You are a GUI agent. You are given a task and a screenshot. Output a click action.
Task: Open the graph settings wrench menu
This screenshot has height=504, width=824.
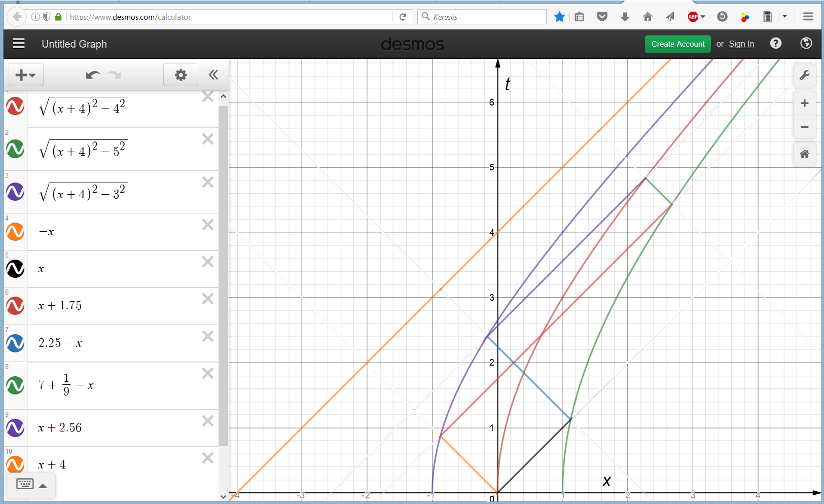point(804,76)
